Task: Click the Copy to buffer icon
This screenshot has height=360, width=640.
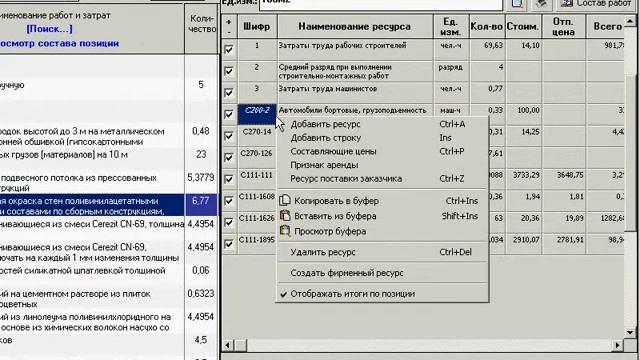Action: 285,200
